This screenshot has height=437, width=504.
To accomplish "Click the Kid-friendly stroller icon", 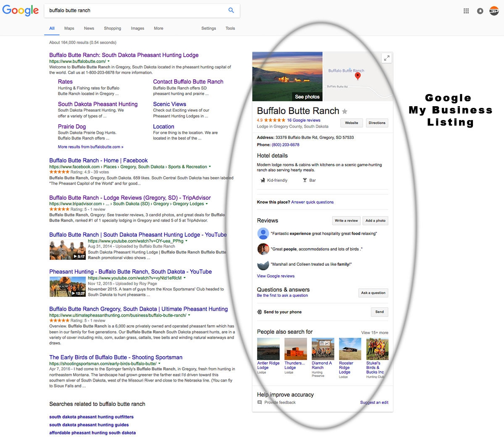I will 263,180.
